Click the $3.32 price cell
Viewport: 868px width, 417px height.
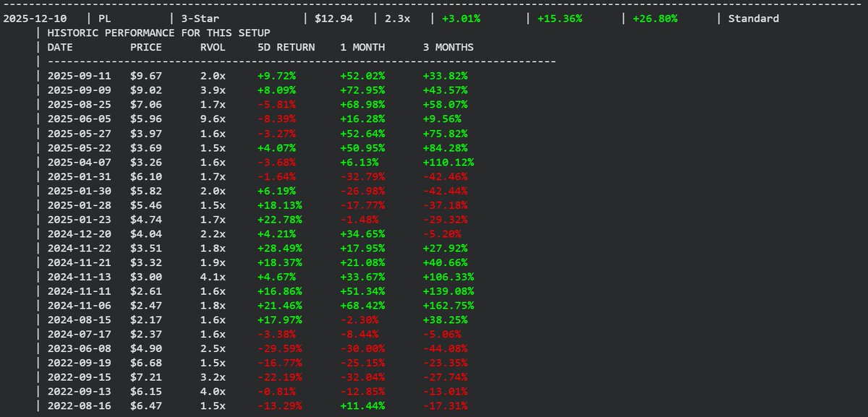(146, 262)
